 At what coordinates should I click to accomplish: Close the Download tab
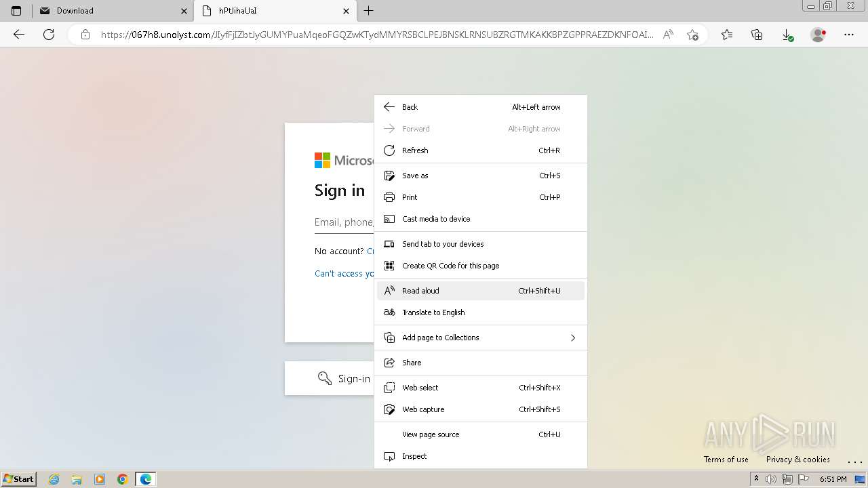point(184,11)
